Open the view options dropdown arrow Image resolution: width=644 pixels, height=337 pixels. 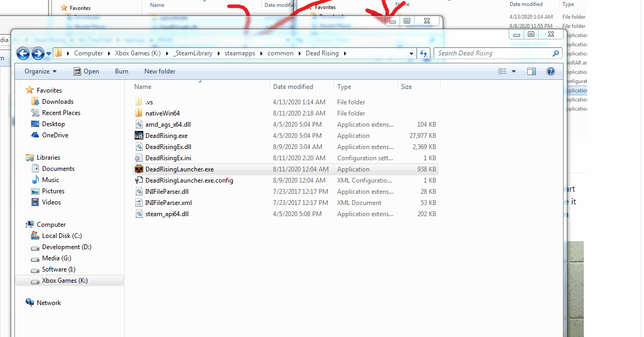(x=514, y=71)
